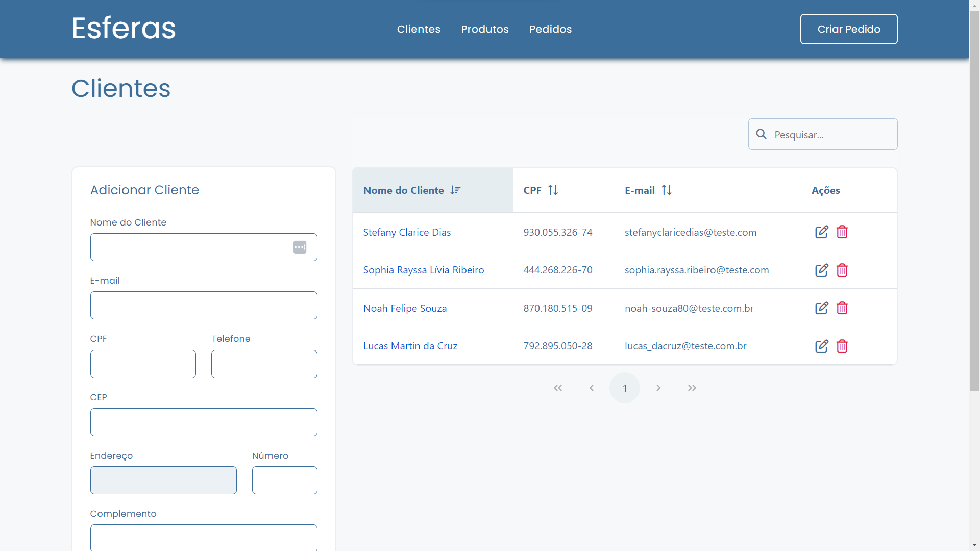Click the E-mail input field in the form
The image size is (980, 551).
[x=204, y=306]
